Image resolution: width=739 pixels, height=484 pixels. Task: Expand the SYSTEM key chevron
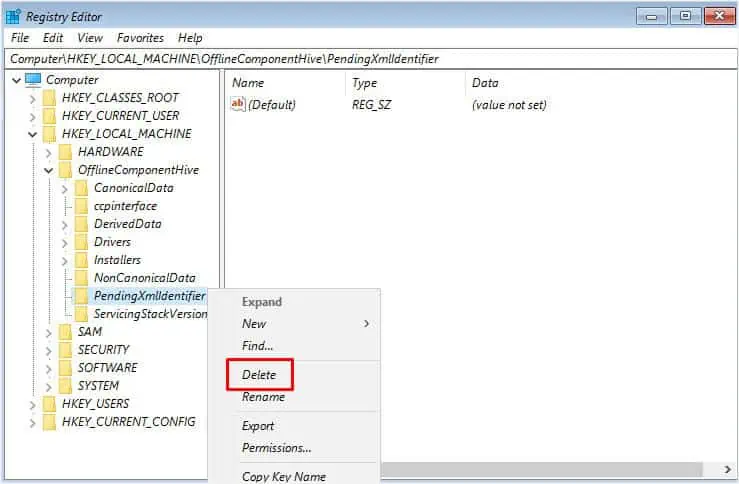(49, 386)
